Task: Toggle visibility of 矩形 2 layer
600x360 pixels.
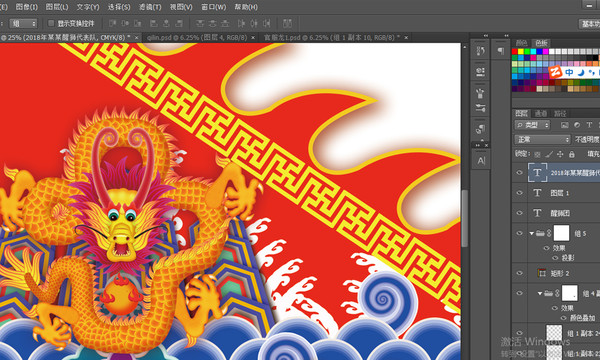Action: [x=519, y=273]
